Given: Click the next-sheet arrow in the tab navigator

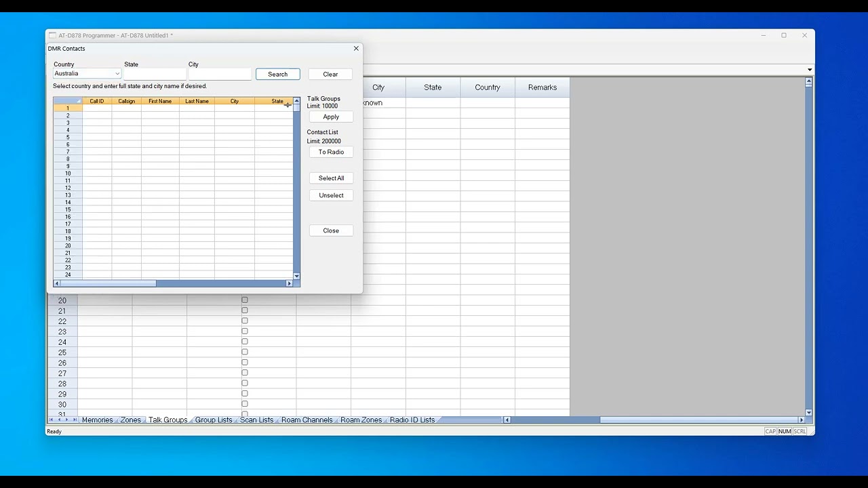Looking at the screenshot, I should 66,420.
